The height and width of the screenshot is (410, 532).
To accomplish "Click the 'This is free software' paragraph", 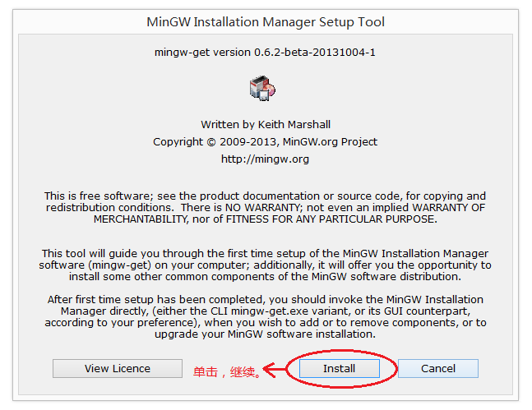I will coord(266,208).
